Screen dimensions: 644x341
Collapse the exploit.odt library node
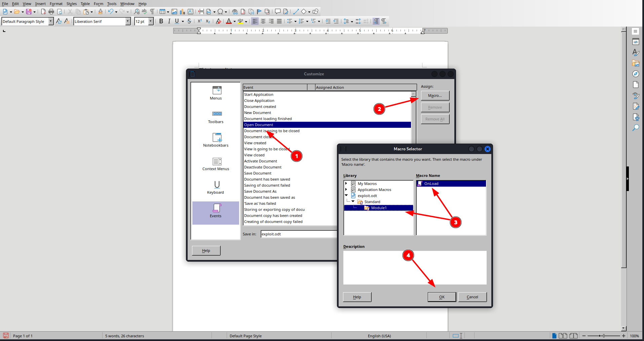click(x=346, y=195)
